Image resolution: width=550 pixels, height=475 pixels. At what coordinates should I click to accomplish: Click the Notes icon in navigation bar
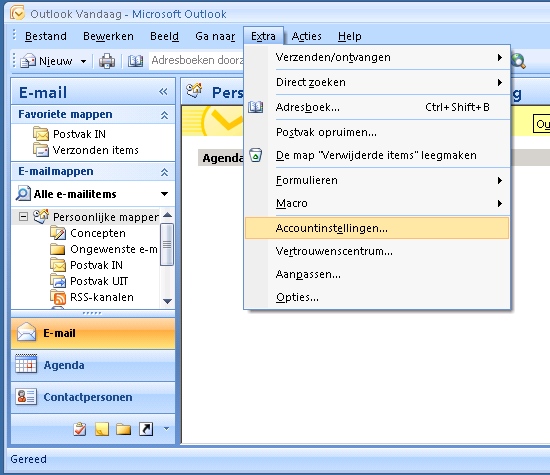[x=102, y=429]
